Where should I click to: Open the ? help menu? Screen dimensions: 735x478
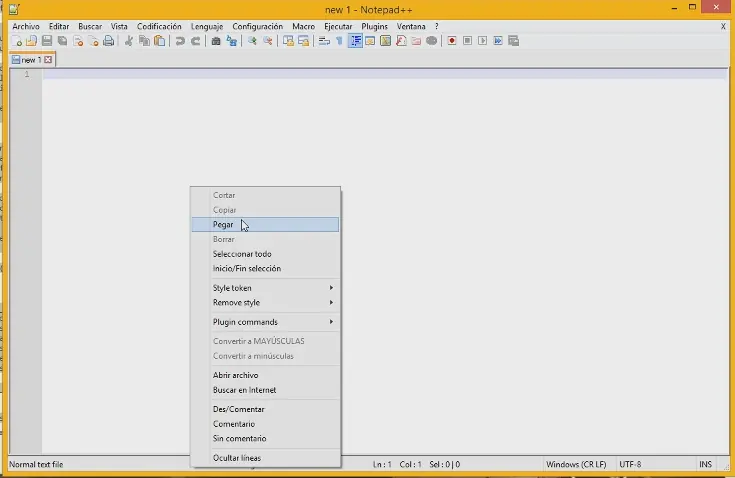point(436,27)
